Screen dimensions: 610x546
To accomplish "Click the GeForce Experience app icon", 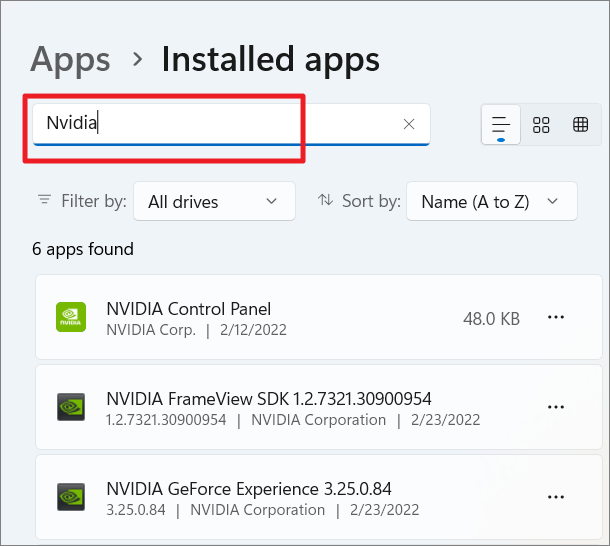I will pos(71,497).
